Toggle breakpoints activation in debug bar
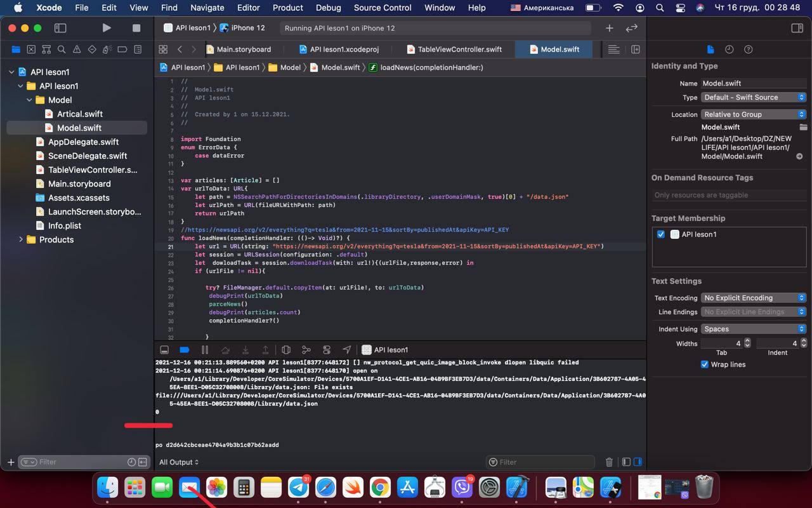 tap(185, 350)
